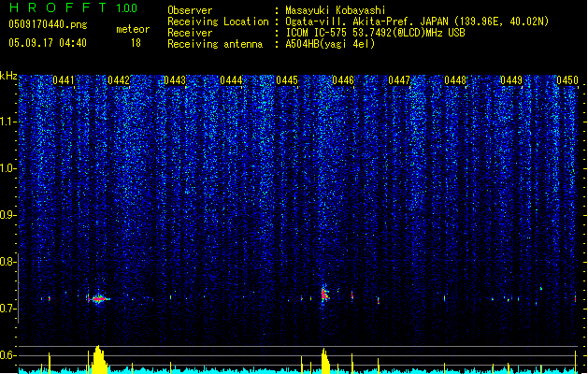Click the Observer field label
This screenshot has height=374, width=588.
point(190,10)
